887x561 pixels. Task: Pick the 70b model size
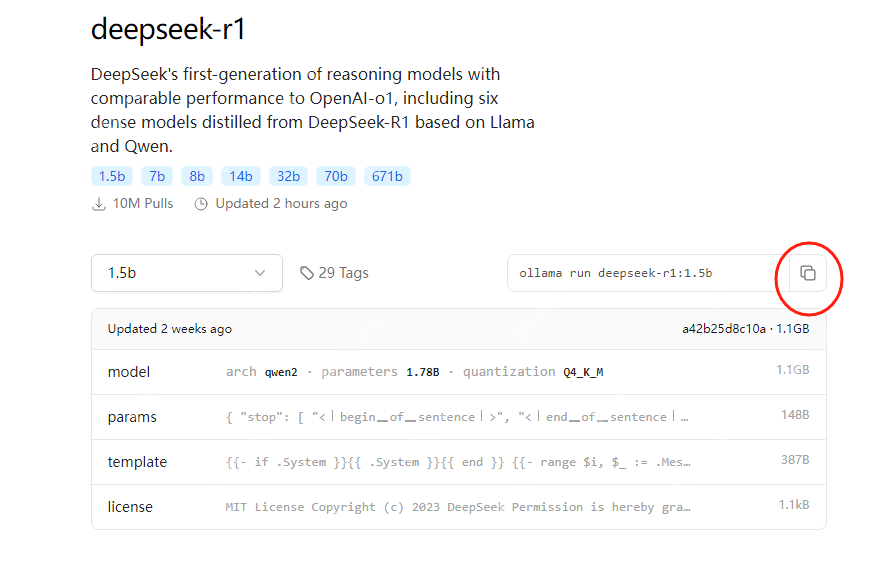click(336, 176)
